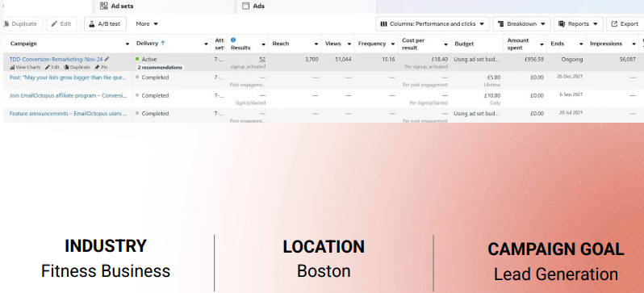Click the Breakdown list icon
The height and width of the screenshot is (293, 644).
pos(500,24)
